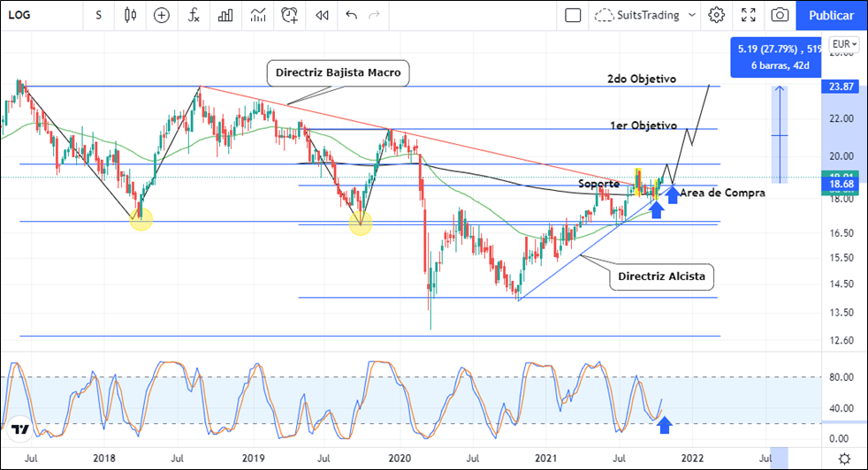This screenshot has width=868, height=470.
Task: Expand the SuitsTrading layout dropdown arrow
Action: click(691, 15)
